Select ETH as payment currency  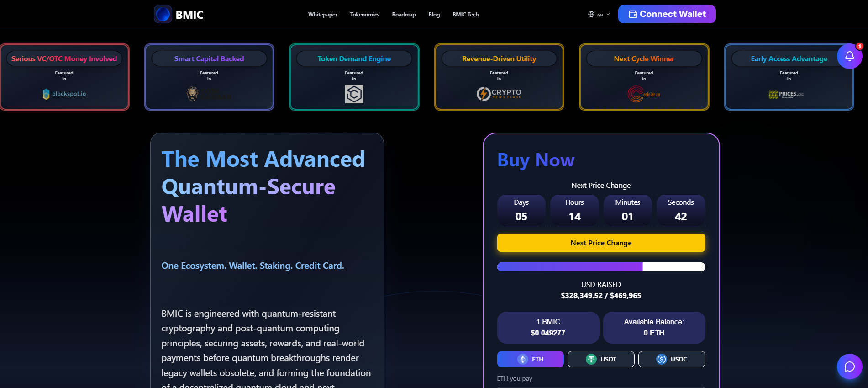coord(530,359)
